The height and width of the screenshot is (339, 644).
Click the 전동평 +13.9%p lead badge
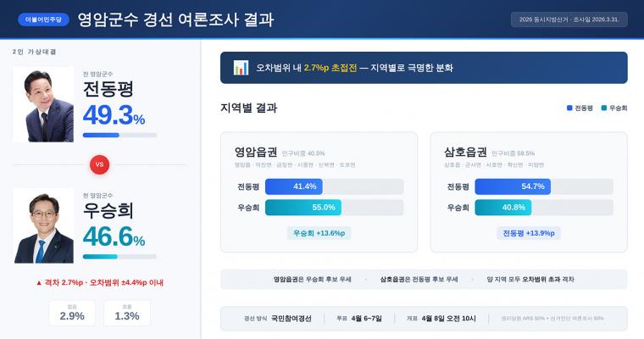529,232
